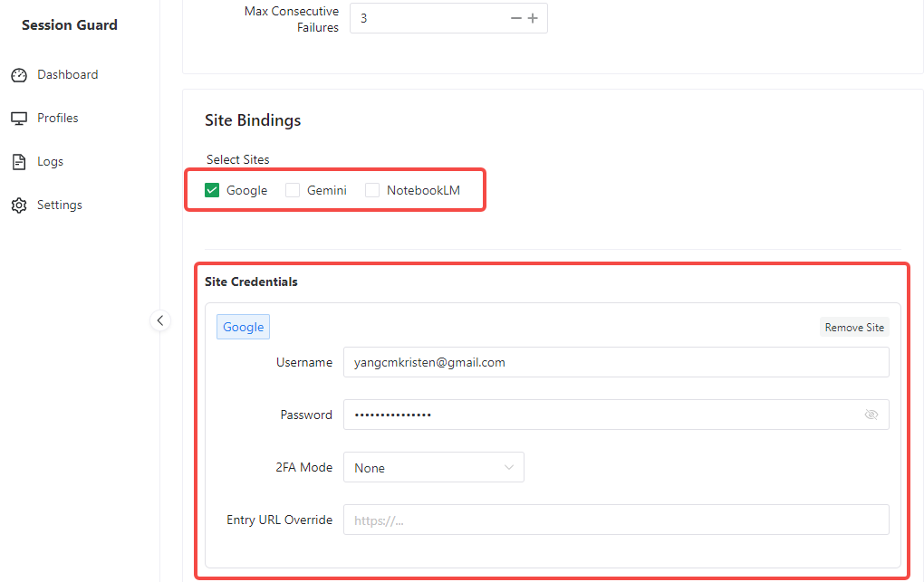Screen dimensions: 924x582
Task: Click the Settings gear icon
Action: (x=19, y=205)
